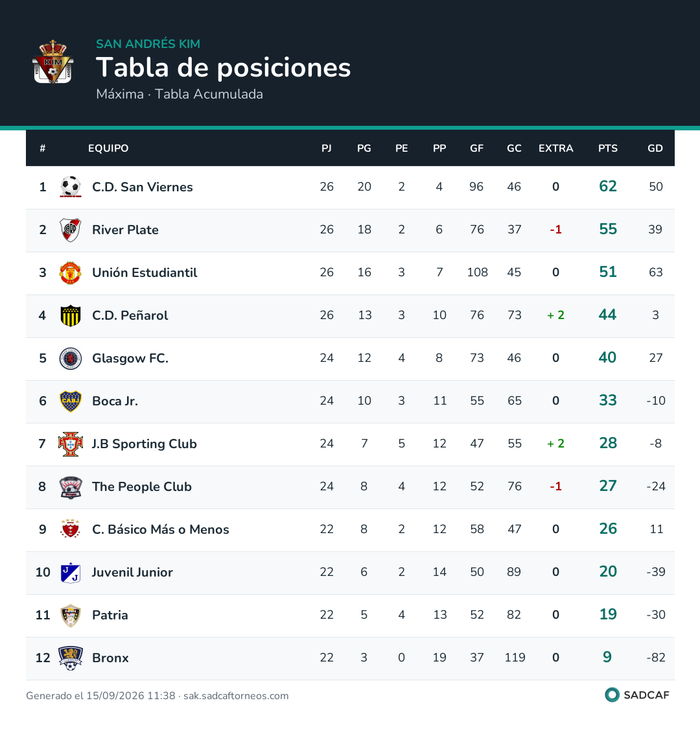Click the EQUIPO column header
This screenshot has width=700, height=729.
click(108, 149)
